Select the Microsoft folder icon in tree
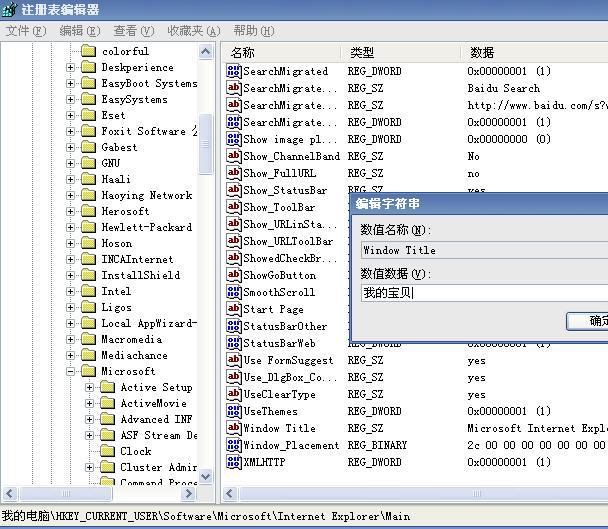This screenshot has height=529, width=608. point(88,371)
